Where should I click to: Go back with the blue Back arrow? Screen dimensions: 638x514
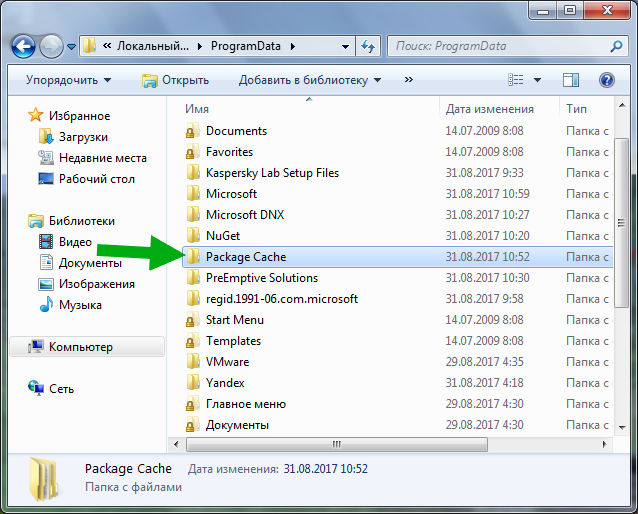point(23,46)
